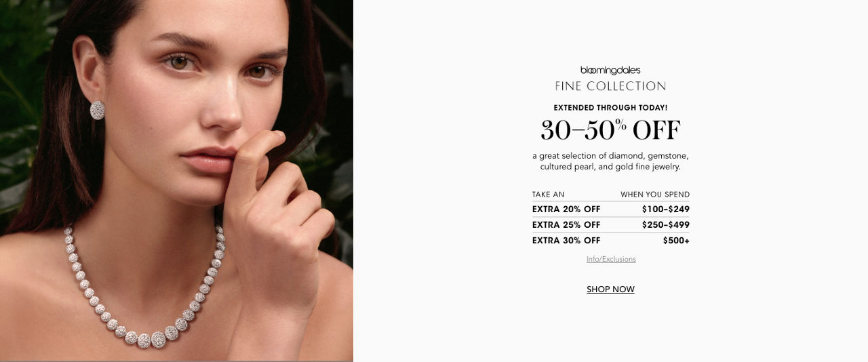Click the cultured pearl and gold jewelry line
The height and width of the screenshot is (362, 868).
[610, 167]
